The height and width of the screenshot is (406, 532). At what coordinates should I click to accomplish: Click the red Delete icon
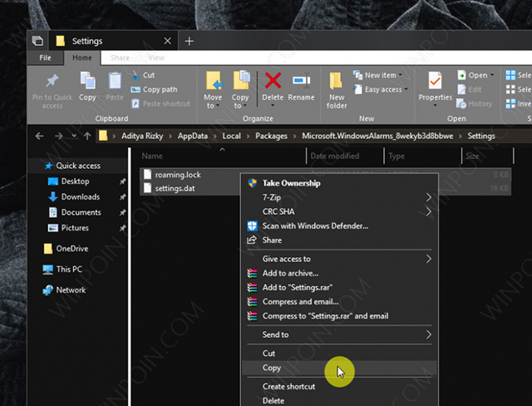coord(273,80)
